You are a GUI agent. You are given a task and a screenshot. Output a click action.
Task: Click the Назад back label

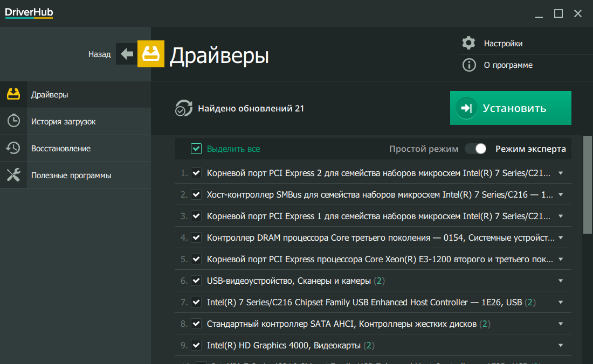tap(100, 54)
